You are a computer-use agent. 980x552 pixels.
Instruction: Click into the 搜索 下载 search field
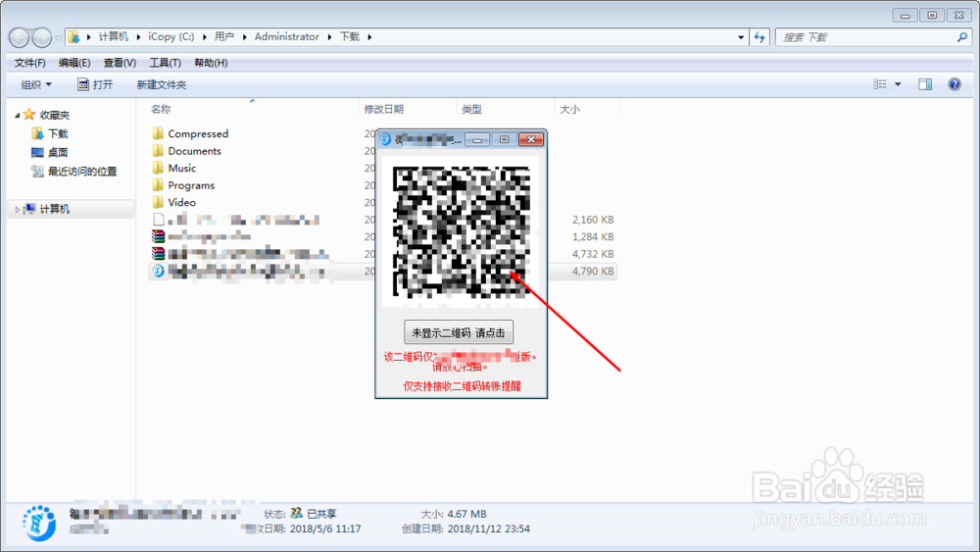[x=865, y=37]
